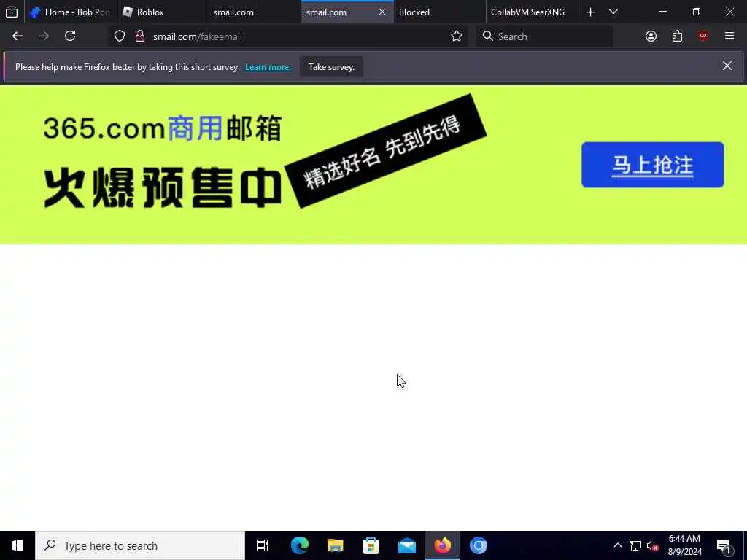Open the muted volume tray icon
Screen dimensions: 747x560
pos(652,545)
